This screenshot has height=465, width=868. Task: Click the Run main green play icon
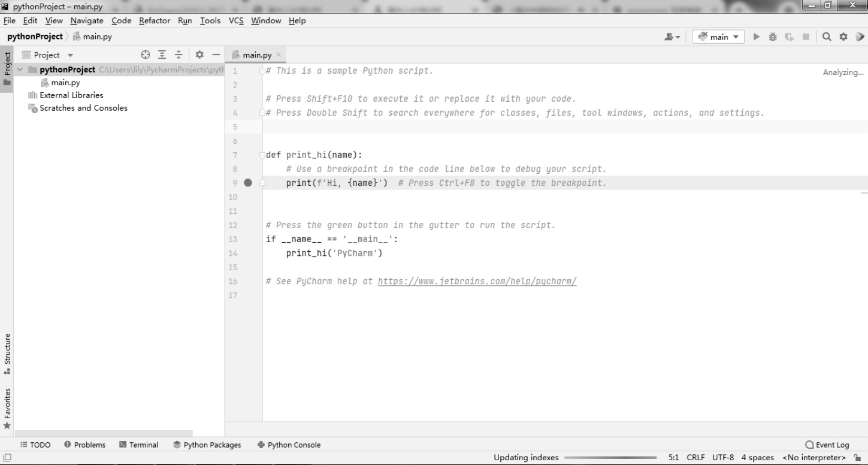pyautogui.click(x=756, y=37)
